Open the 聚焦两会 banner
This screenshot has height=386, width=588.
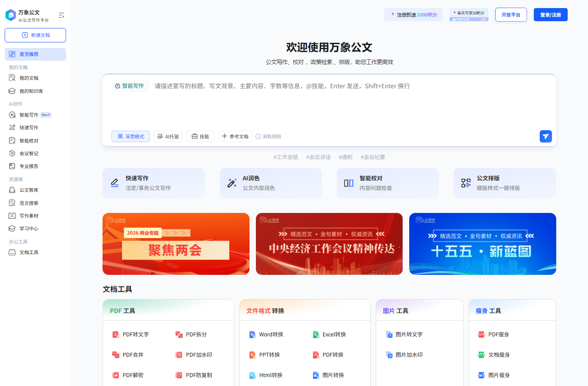pyautogui.click(x=176, y=244)
